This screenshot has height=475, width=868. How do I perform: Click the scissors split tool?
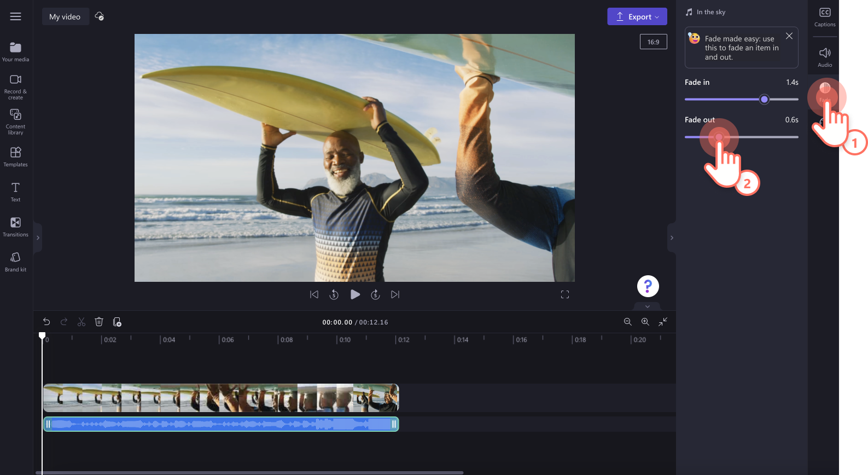pos(81,322)
